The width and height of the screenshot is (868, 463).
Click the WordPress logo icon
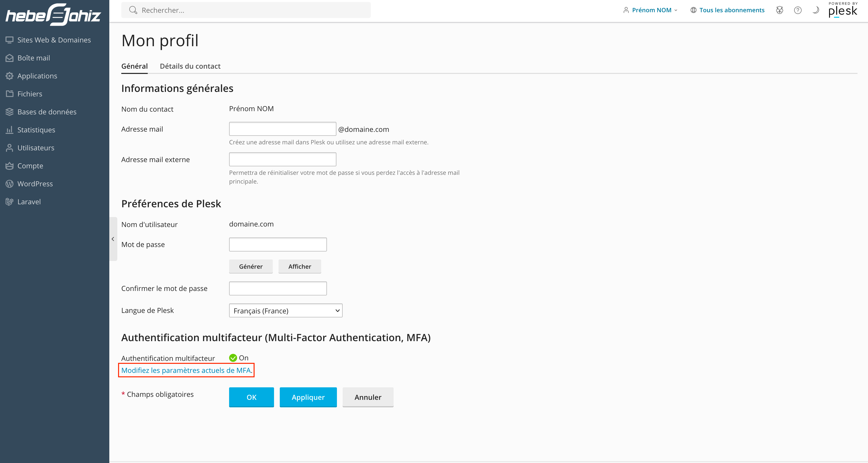pyautogui.click(x=9, y=184)
